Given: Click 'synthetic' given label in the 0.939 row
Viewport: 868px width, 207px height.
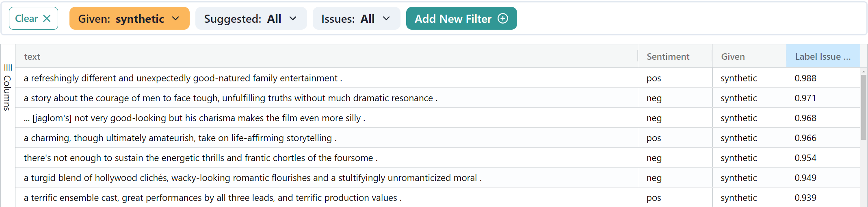Looking at the screenshot, I should 739,198.
